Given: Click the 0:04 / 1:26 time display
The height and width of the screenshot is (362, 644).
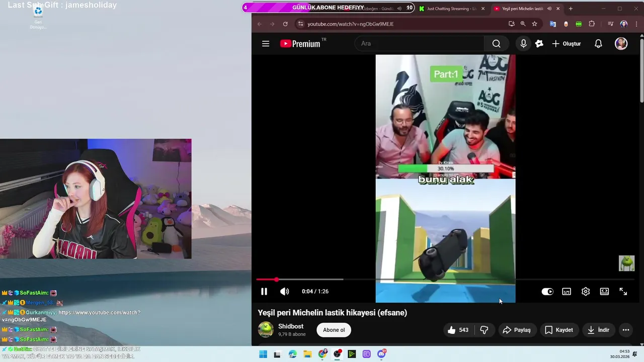Looking at the screenshot, I should (315, 292).
